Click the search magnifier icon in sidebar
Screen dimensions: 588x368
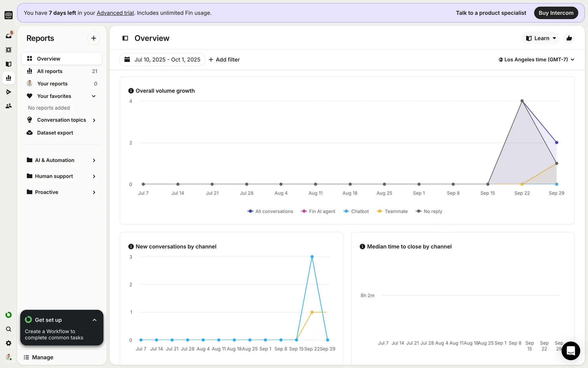click(x=9, y=329)
